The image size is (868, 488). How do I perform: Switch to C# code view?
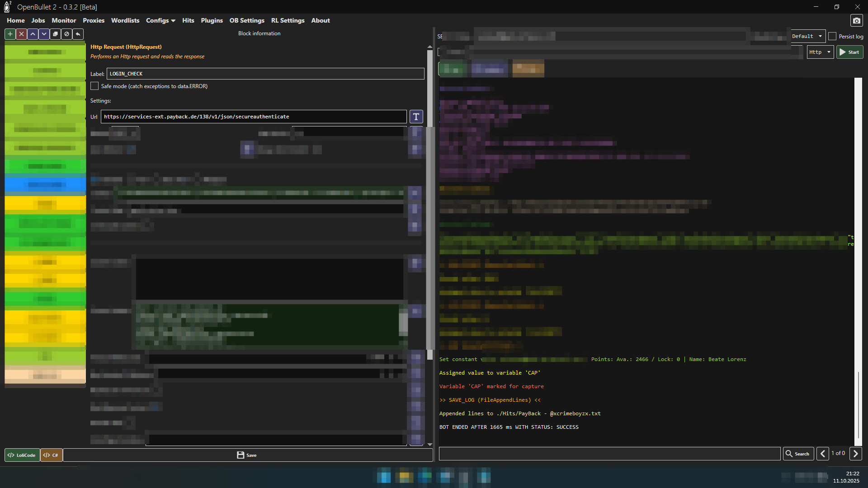[x=51, y=455]
